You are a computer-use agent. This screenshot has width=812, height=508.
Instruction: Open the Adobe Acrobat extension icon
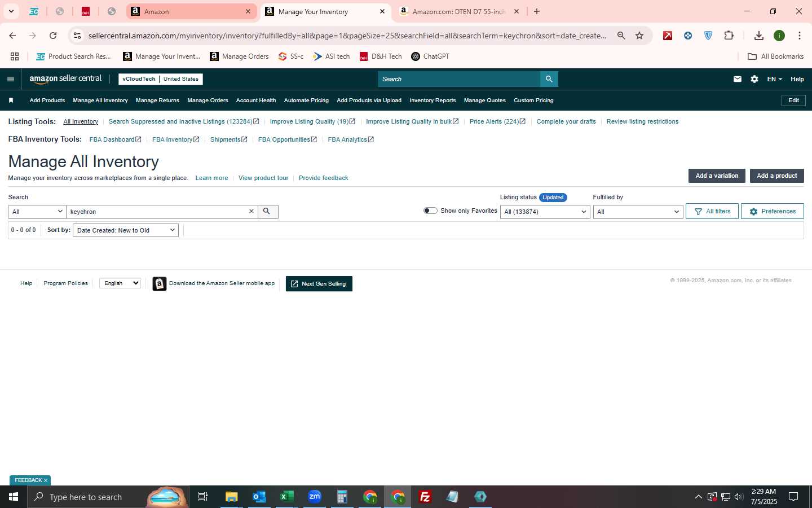(x=668, y=36)
